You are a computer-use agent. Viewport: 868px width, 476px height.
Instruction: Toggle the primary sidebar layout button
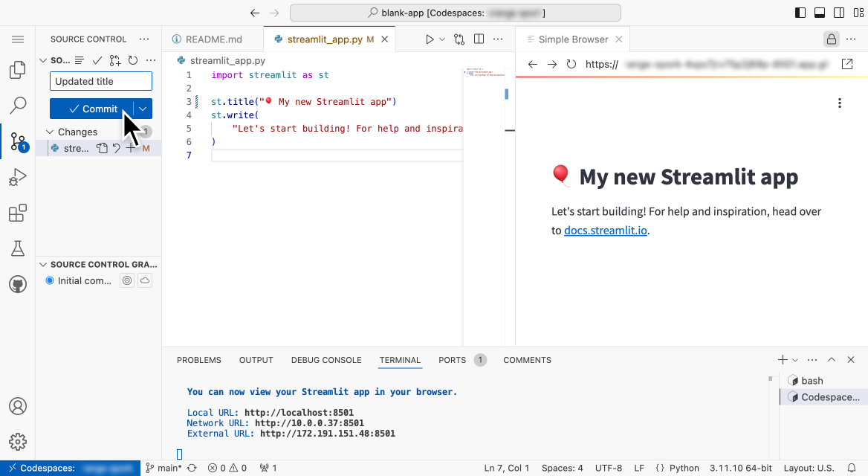coord(800,13)
